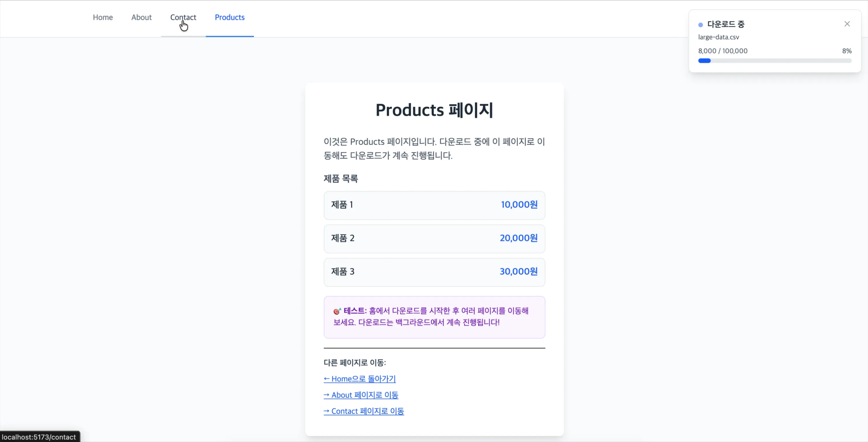Click the '다운로드 중' status title
The width and height of the screenshot is (868, 442).
(x=726, y=24)
